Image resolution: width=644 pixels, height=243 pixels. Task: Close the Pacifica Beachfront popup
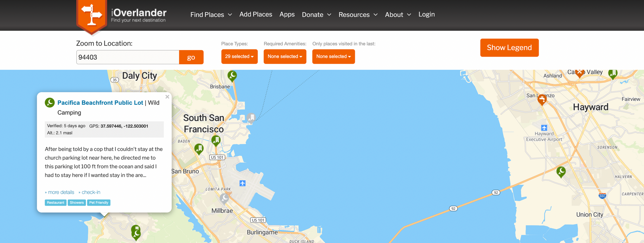point(167,97)
